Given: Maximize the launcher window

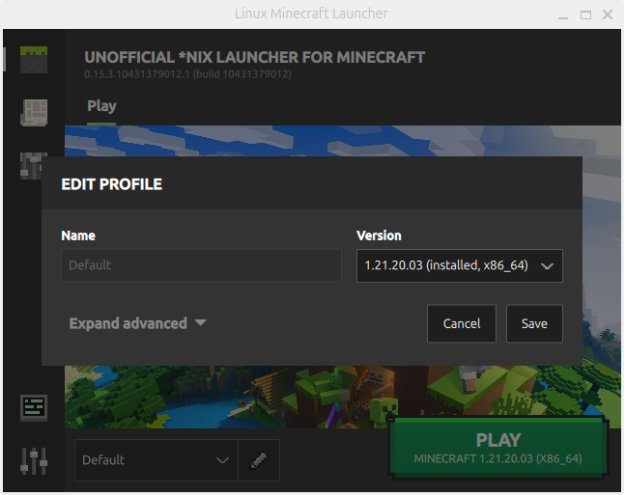Looking at the screenshot, I should (585, 14).
